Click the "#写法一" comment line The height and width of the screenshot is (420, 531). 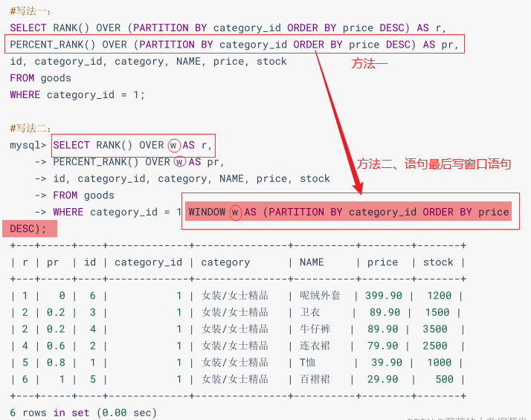pos(31,11)
